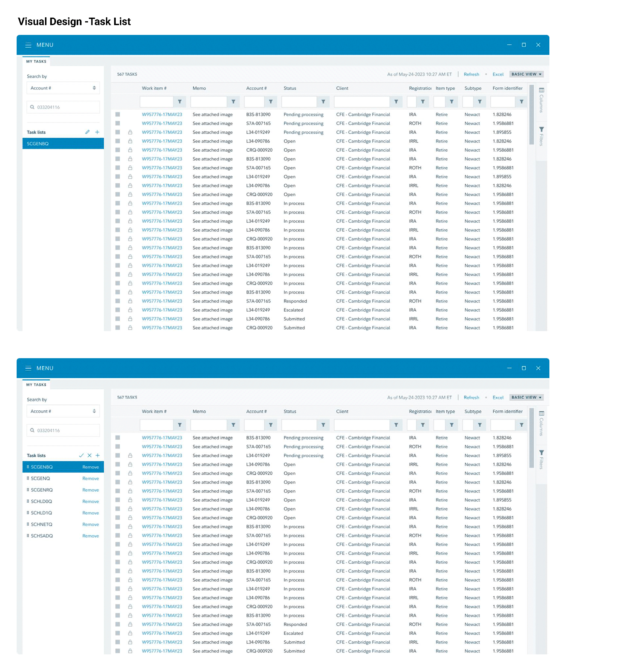Click Status column filter funnel in upper window
Screen dimensions: 626x672
click(323, 102)
